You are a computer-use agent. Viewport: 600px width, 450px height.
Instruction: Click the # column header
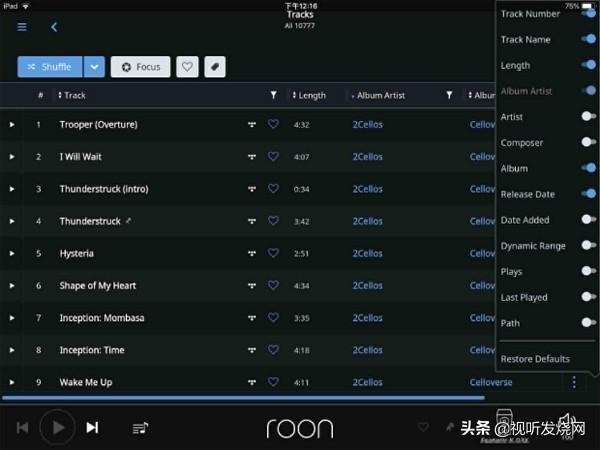coord(40,95)
